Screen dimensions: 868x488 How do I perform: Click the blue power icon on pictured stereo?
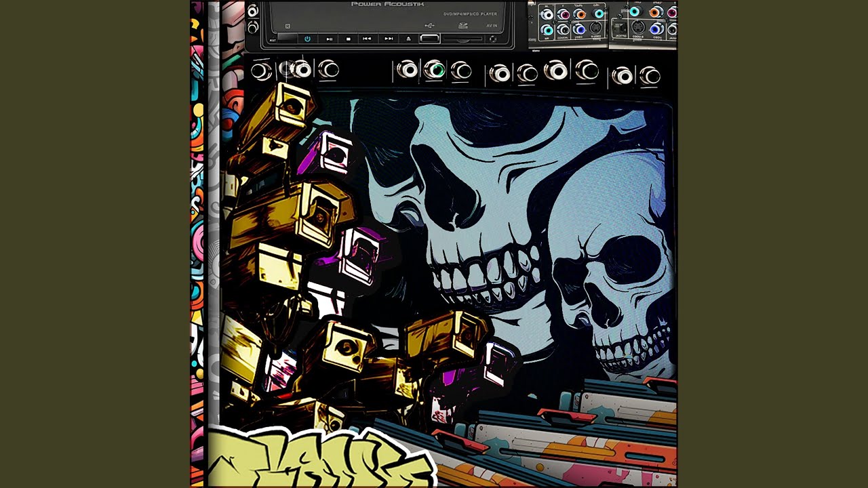pyautogui.click(x=307, y=39)
